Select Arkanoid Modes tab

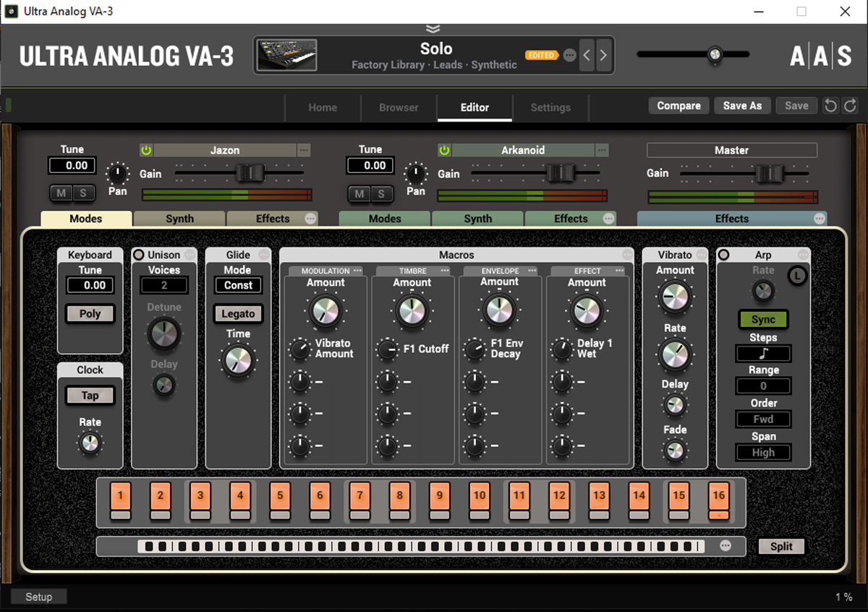pyautogui.click(x=385, y=218)
